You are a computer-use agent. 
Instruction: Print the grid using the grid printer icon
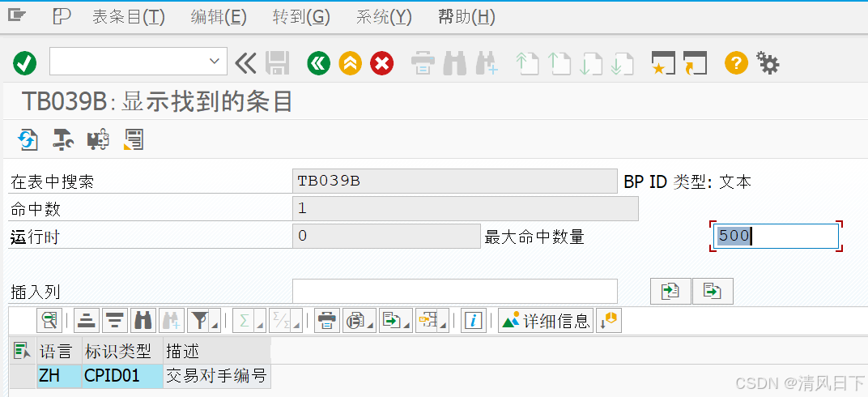(326, 320)
